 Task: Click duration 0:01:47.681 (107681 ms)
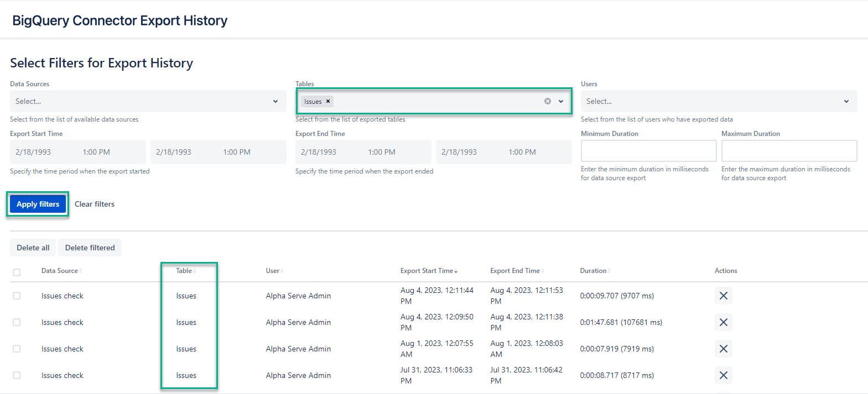[621, 322]
